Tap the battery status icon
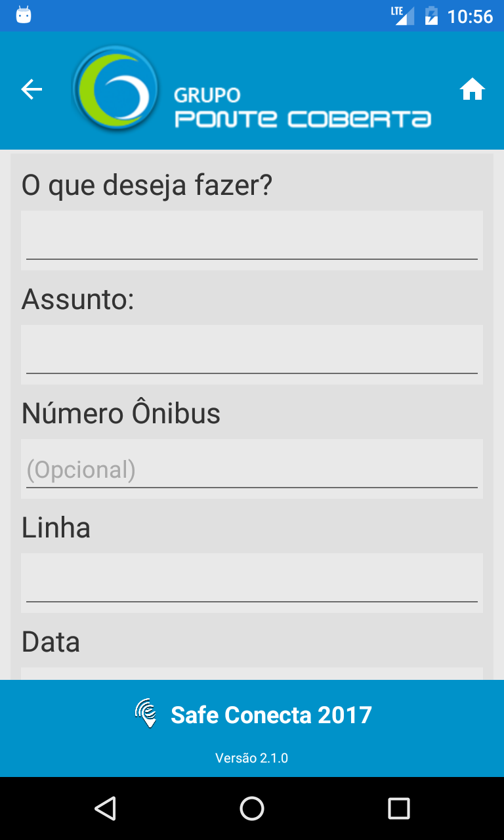This screenshot has height=840, width=504. click(x=431, y=16)
